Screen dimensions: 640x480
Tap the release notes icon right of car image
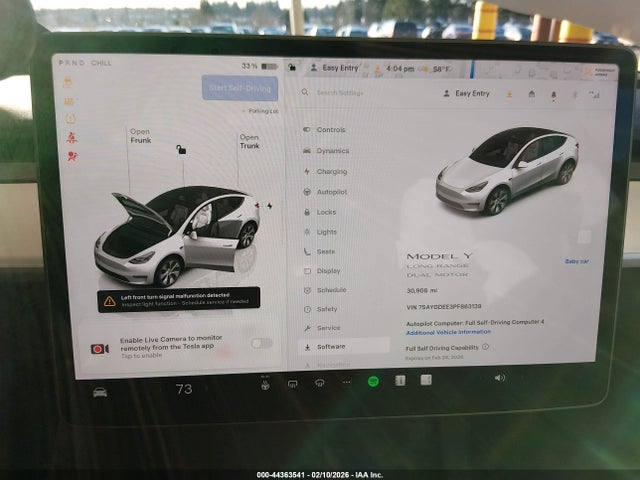(584, 237)
